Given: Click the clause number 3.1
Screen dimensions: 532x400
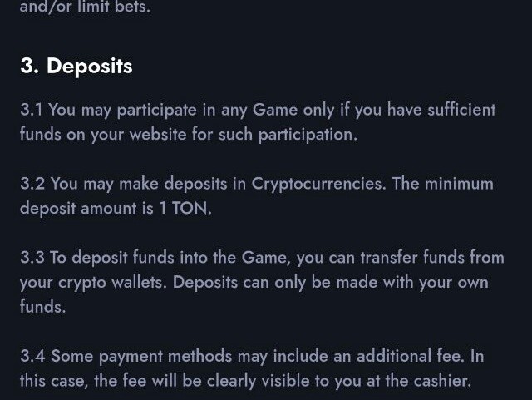Looking at the screenshot, I should [32, 110].
